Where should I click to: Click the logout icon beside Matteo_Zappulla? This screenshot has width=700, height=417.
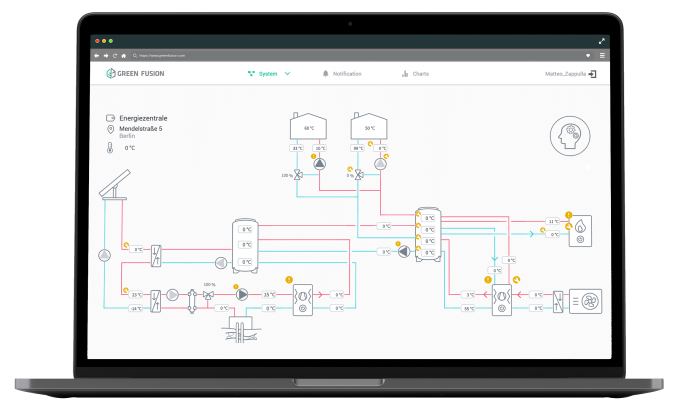(594, 74)
